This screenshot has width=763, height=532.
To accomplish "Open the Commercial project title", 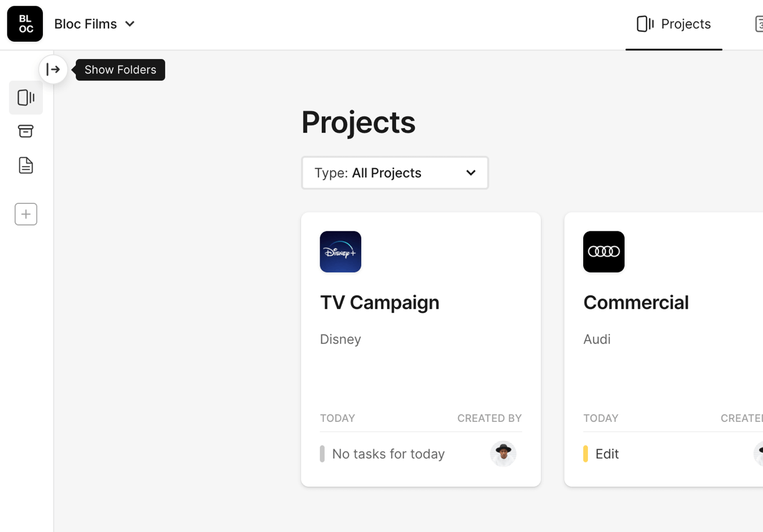I will coord(635,303).
